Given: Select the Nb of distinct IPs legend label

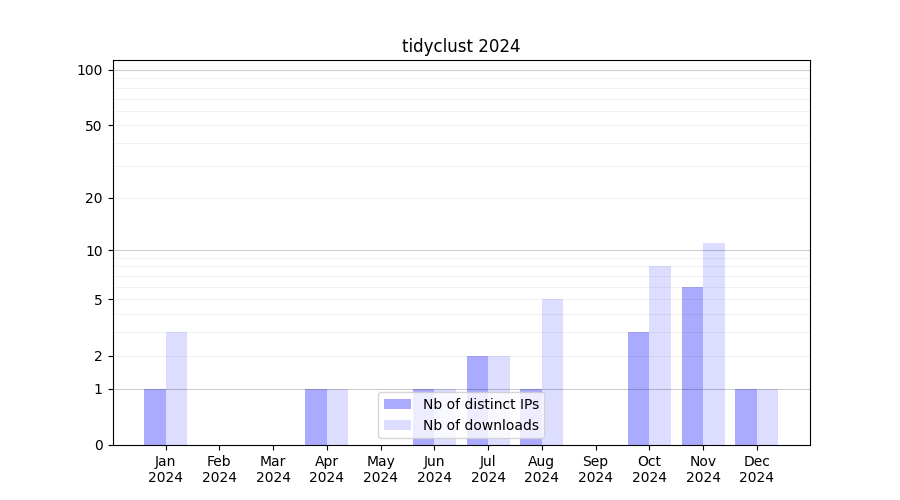Looking at the screenshot, I should click(480, 404).
